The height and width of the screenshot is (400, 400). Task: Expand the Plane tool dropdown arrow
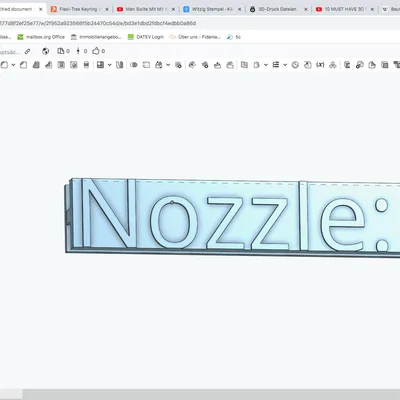(266, 65)
